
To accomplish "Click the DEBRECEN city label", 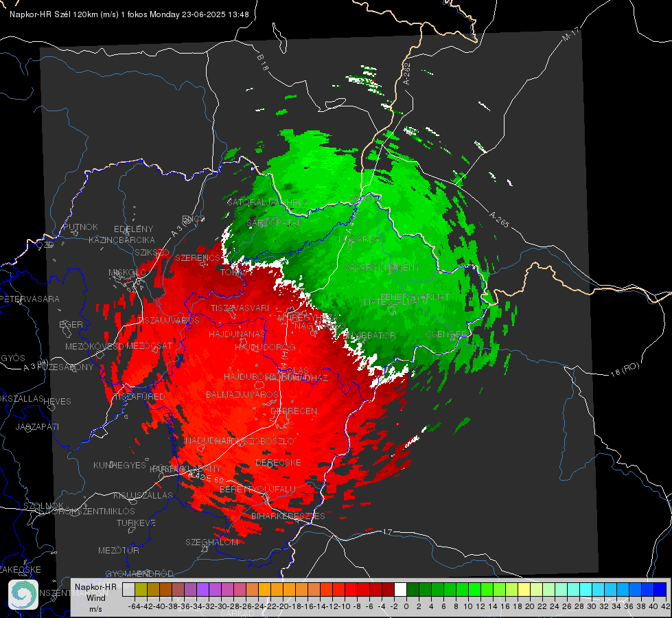I will click(x=294, y=411).
